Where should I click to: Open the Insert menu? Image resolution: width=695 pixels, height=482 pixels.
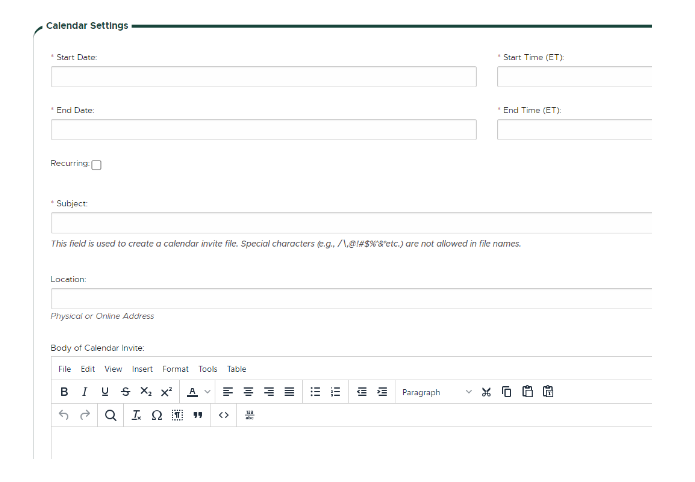click(142, 369)
